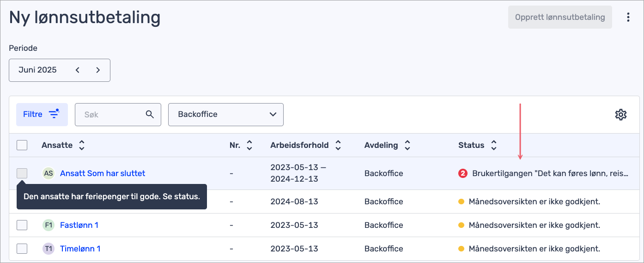Open the Filtre filter panel

(x=42, y=114)
